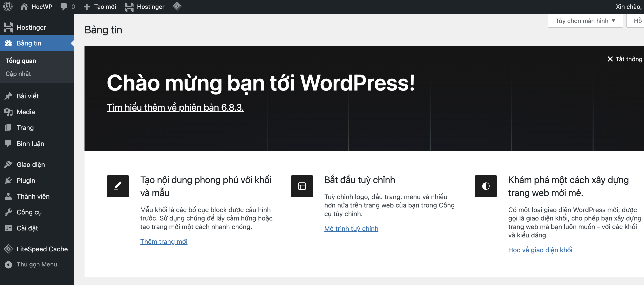Expand Tùy chọn màn hình dropdown
This screenshot has height=285, width=644.
click(x=585, y=21)
